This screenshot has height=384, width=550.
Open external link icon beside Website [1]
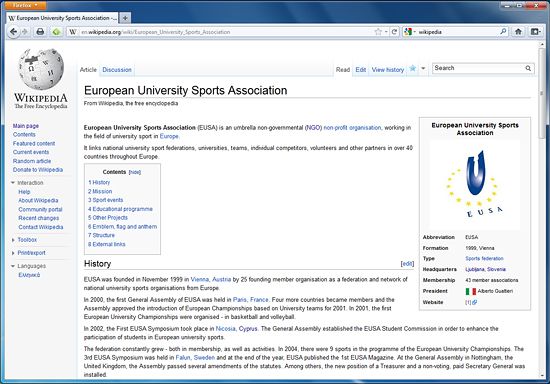(474, 302)
